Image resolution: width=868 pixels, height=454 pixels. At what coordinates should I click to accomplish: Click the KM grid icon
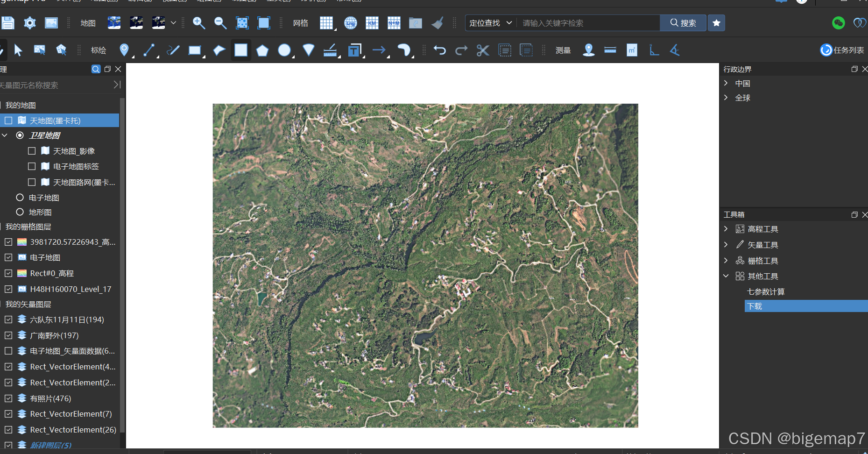(x=372, y=23)
